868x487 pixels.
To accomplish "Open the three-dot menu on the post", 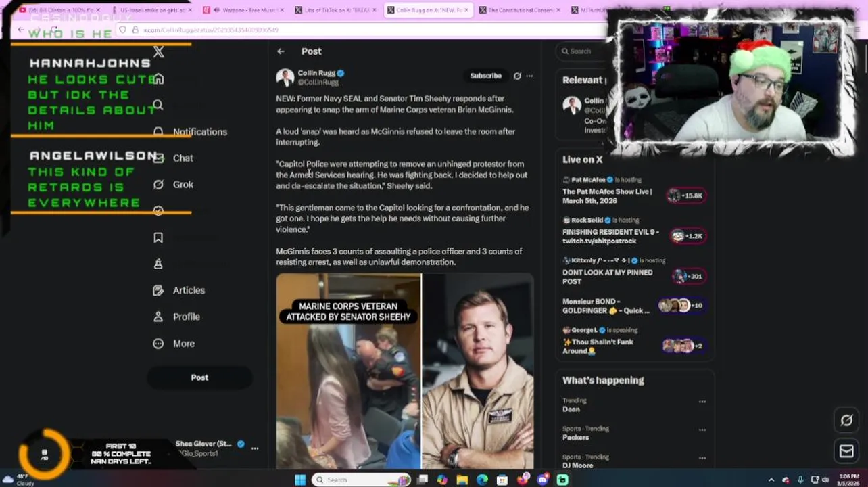I will [529, 76].
